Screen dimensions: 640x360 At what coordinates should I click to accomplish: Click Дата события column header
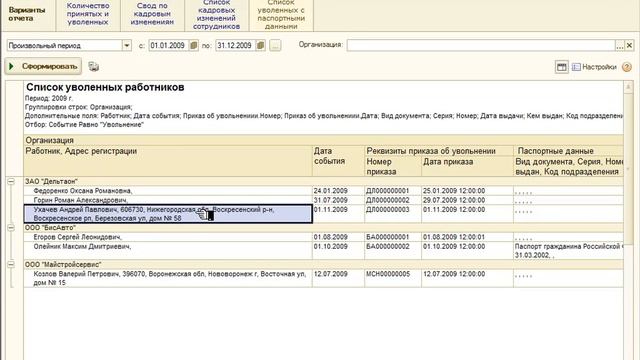(x=338, y=161)
